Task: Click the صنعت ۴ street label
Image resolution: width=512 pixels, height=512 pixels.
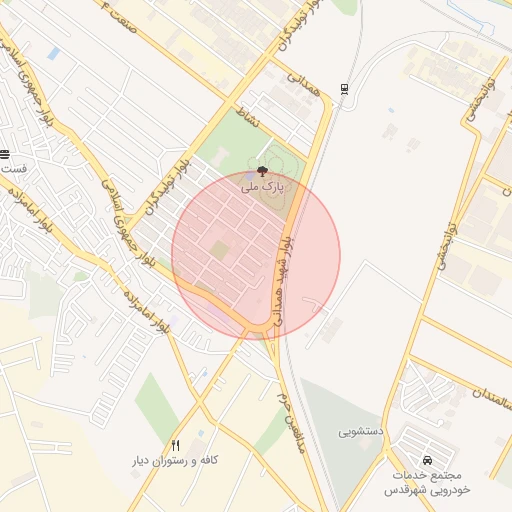Action: pos(119,17)
